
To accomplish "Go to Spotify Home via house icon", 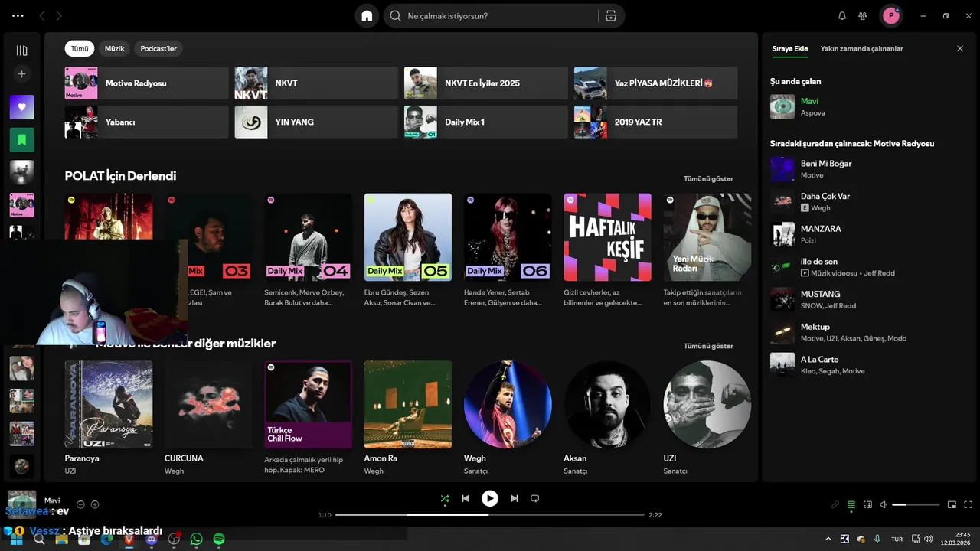I will [x=367, y=16].
